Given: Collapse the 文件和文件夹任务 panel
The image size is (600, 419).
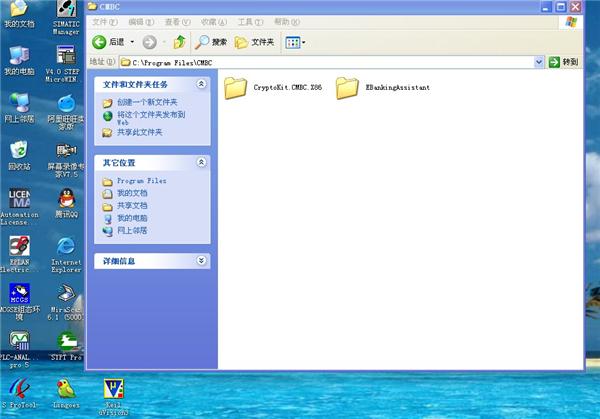Looking at the screenshot, I should click(x=201, y=84).
